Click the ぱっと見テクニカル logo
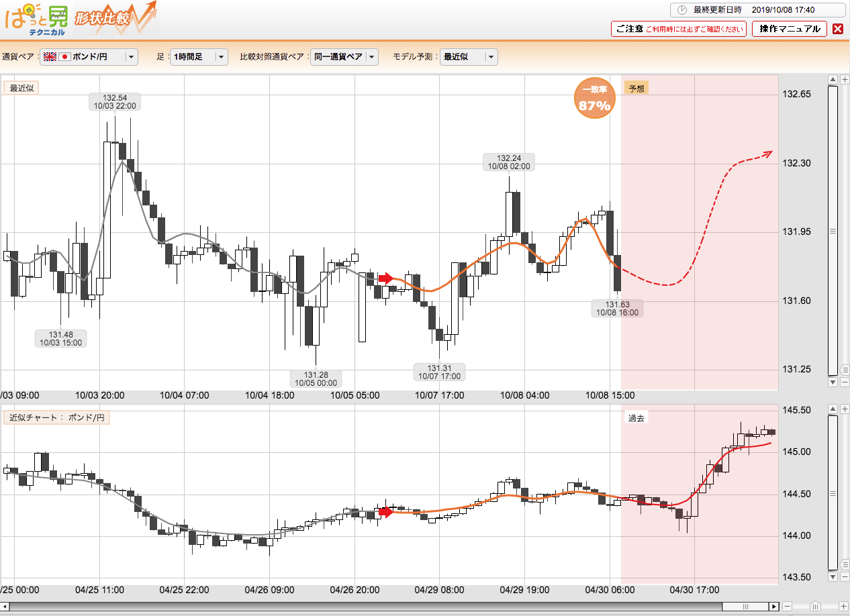 coord(36,19)
